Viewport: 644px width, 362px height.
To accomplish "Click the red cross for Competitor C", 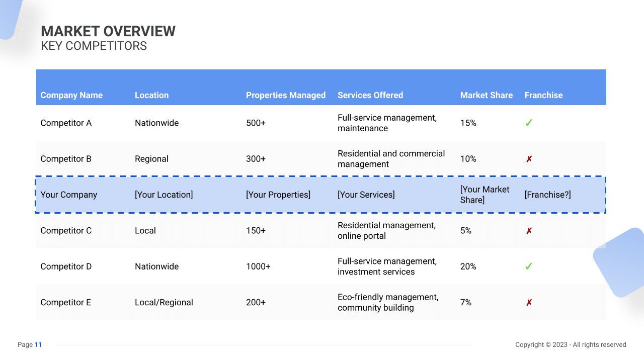I will tap(529, 230).
